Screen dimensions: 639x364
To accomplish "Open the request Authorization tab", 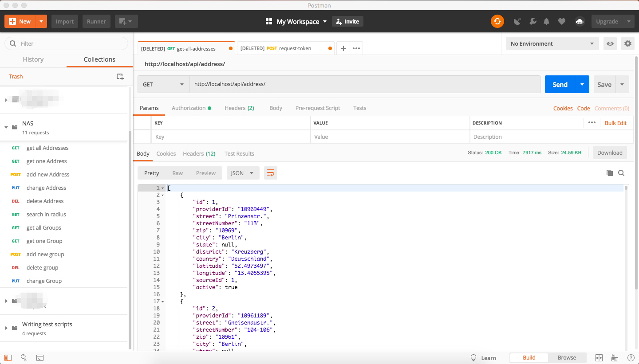I will pyautogui.click(x=191, y=108).
